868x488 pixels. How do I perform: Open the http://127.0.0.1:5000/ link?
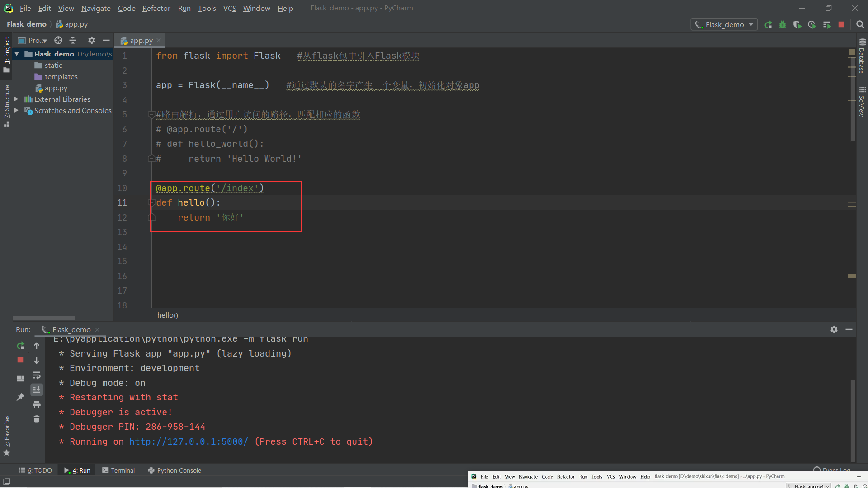[189, 441]
